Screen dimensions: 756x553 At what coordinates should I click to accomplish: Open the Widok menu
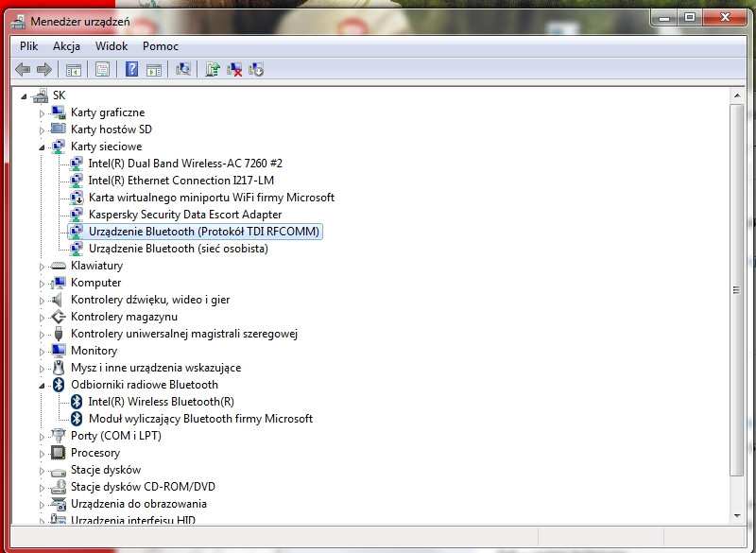tap(112, 46)
